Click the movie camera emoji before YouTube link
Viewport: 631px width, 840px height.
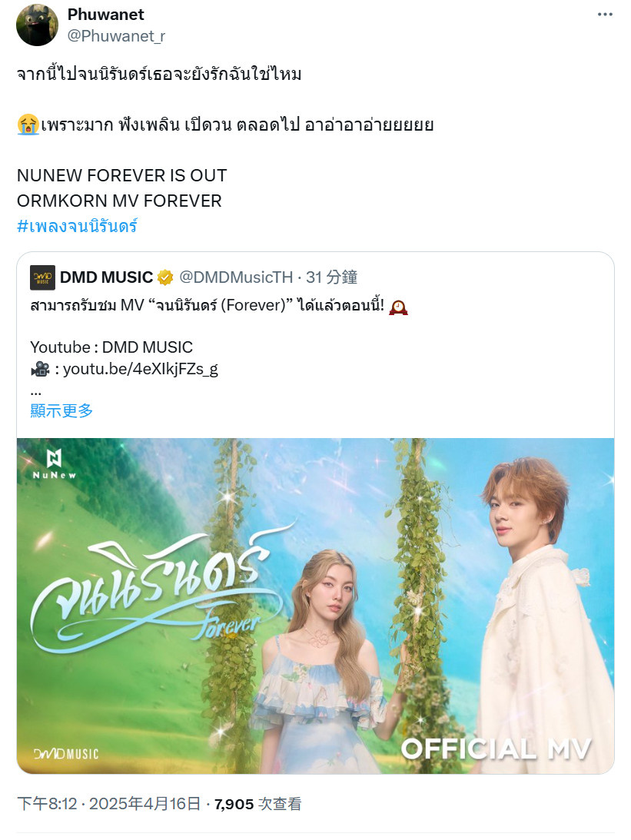click(40, 369)
